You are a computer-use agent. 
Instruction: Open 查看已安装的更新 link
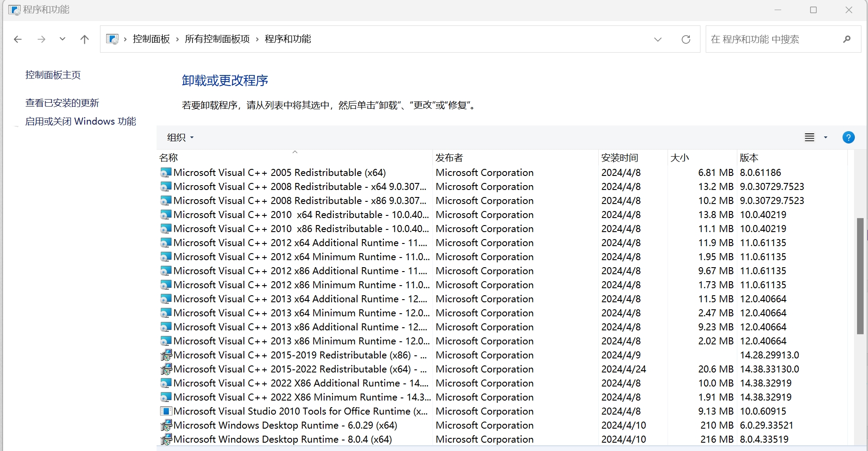click(62, 103)
